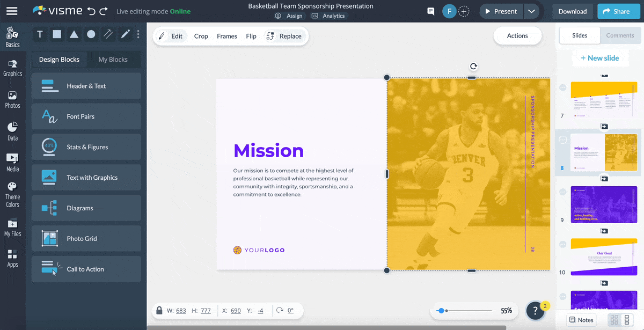Switch to the My Blocks tab

pos(113,60)
